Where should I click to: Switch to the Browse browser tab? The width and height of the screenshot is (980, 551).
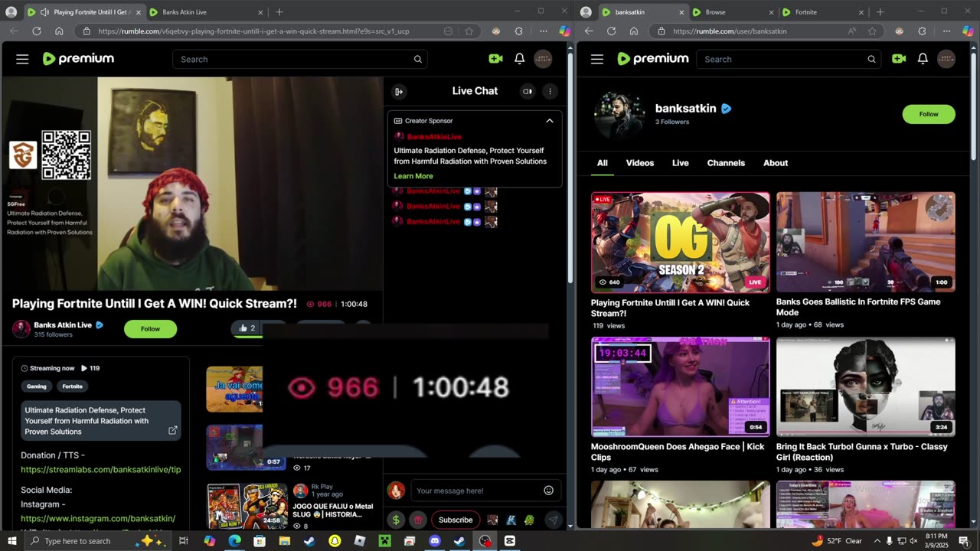[x=732, y=12]
